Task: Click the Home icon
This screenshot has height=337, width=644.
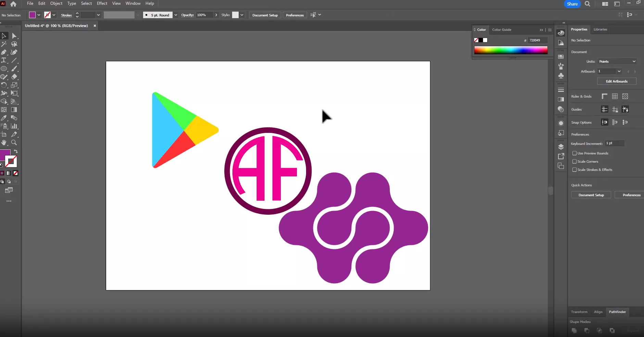Action: pos(13,4)
